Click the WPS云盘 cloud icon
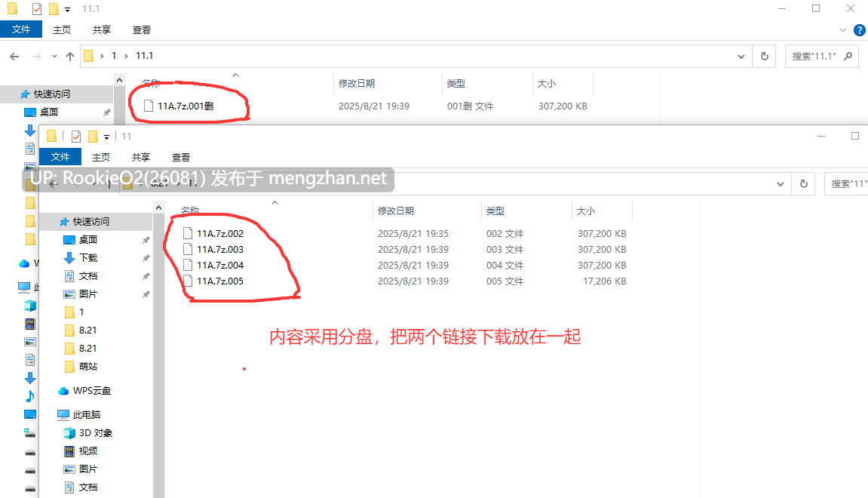Screen dimensions: 868x498 tap(63, 391)
